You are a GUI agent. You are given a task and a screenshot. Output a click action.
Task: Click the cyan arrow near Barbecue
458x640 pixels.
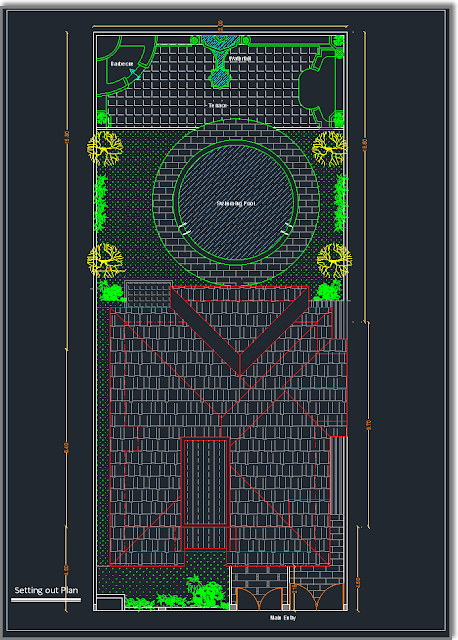pyautogui.click(x=135, y=74)
